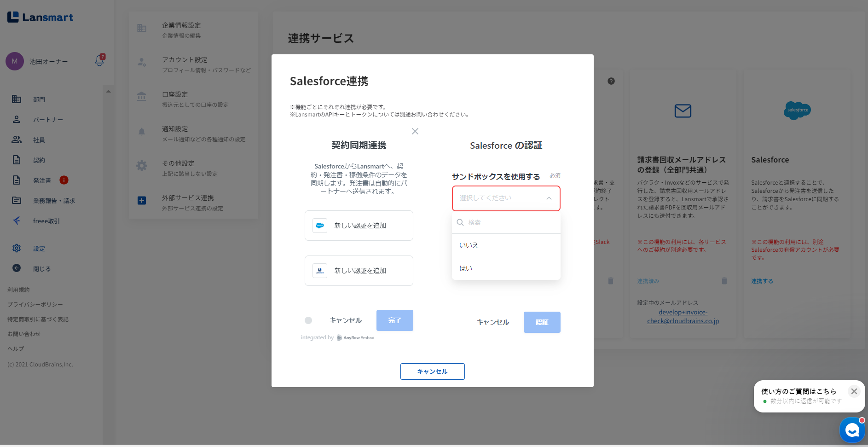Open the notifications bell

pos(99,60)
